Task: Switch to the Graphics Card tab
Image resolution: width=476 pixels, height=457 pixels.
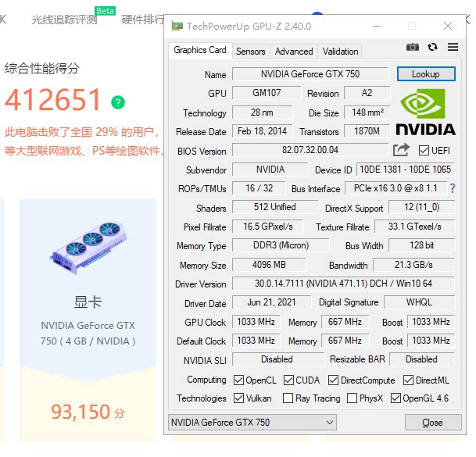Action: [200, 50]
